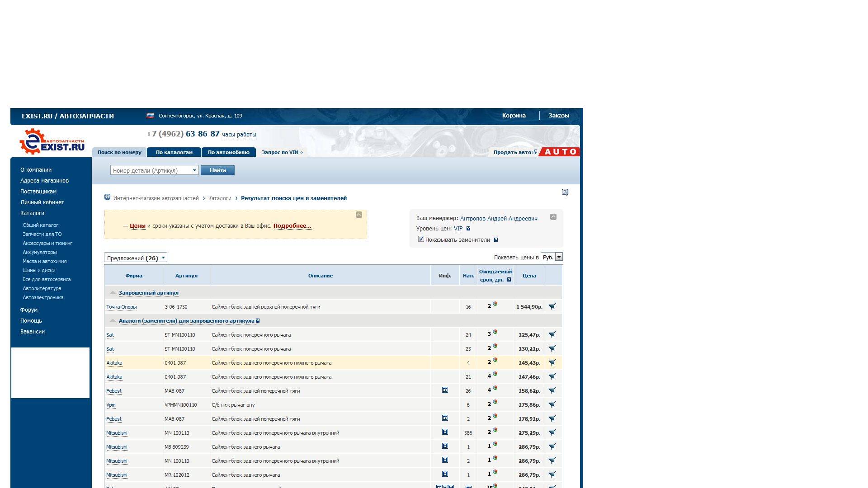The width and height of the screenshot is (868, 488).
Task: Add Точка Опоры 3-06-1730 to cart
Action: [552, 306]
